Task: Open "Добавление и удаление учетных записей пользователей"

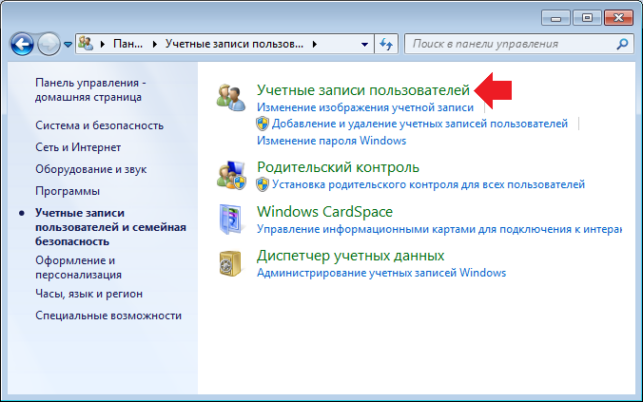Action: tap(420, 123)
